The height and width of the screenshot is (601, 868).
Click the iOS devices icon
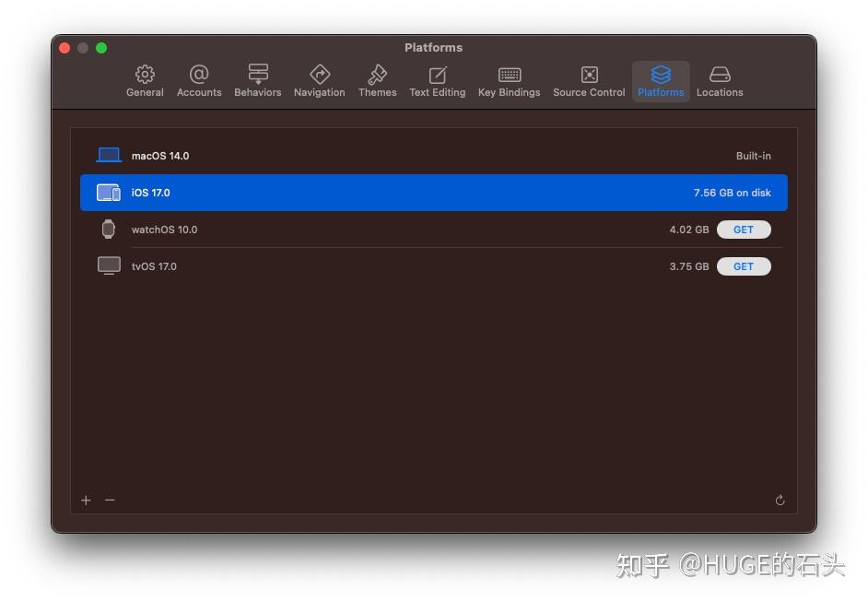(x=109, y=193)
